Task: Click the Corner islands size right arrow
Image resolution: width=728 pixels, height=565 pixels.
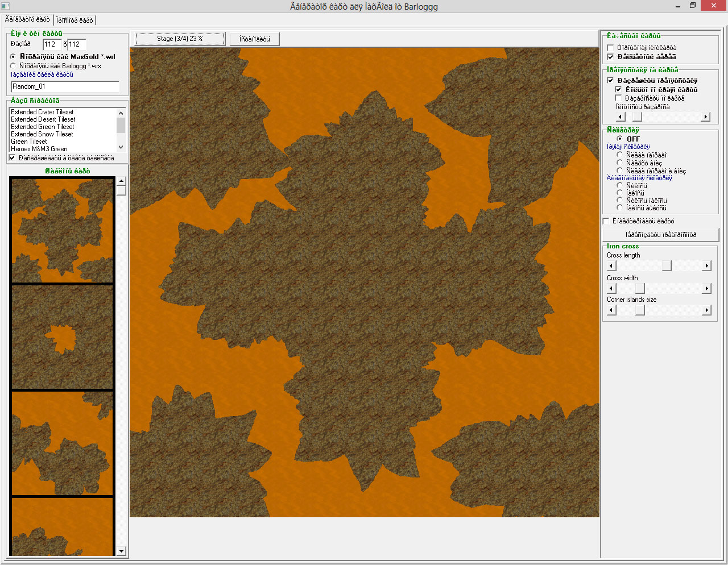Action: click(x=707, y=310)
